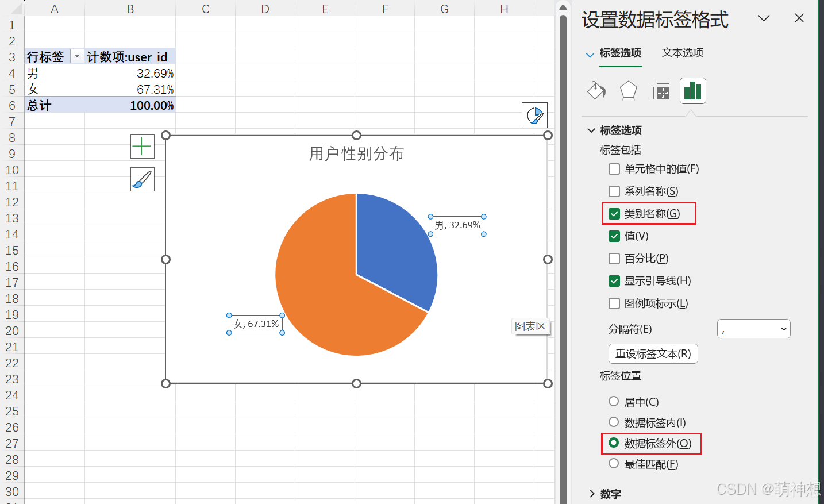Viewport: 824px width, 504px height.
Task: Click the vertical scrollbar up arrow
Action: coord(563,7)
